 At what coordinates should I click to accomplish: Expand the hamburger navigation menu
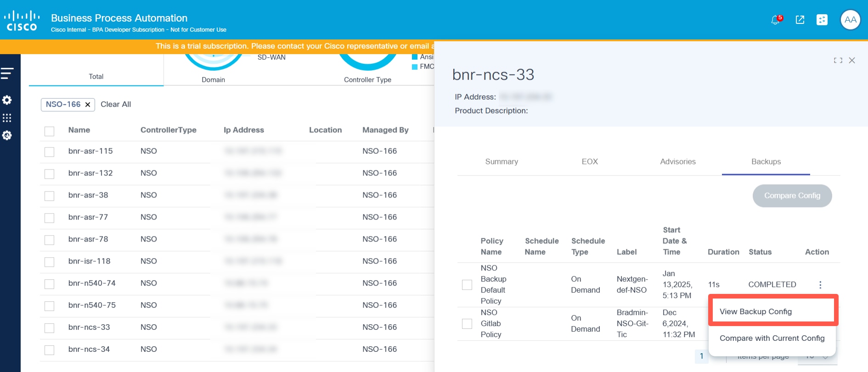click(x=7, y=73)
